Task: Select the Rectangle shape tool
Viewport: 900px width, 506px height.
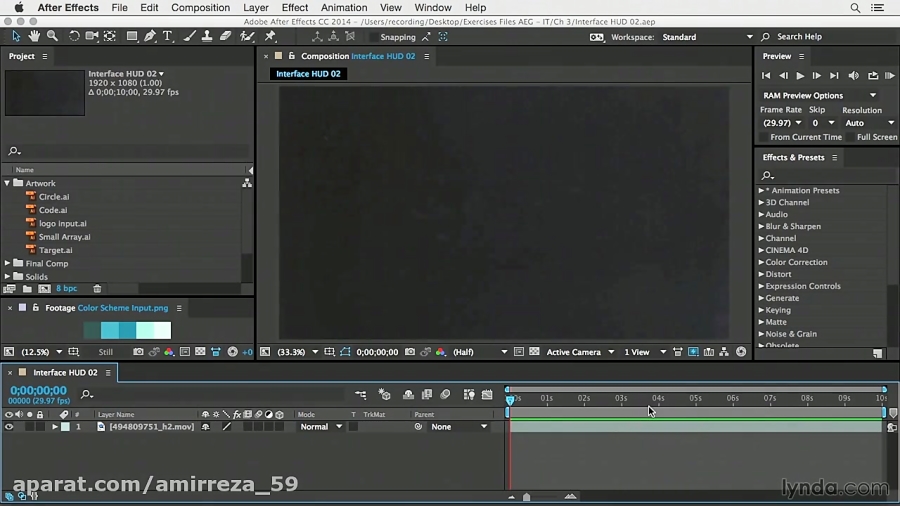Action: (131, 36)
